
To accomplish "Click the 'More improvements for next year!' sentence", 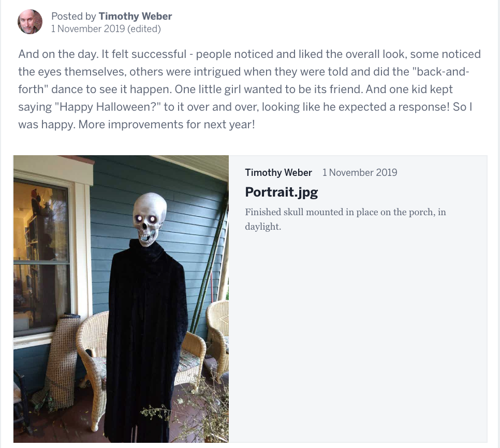I will point(167,124).
